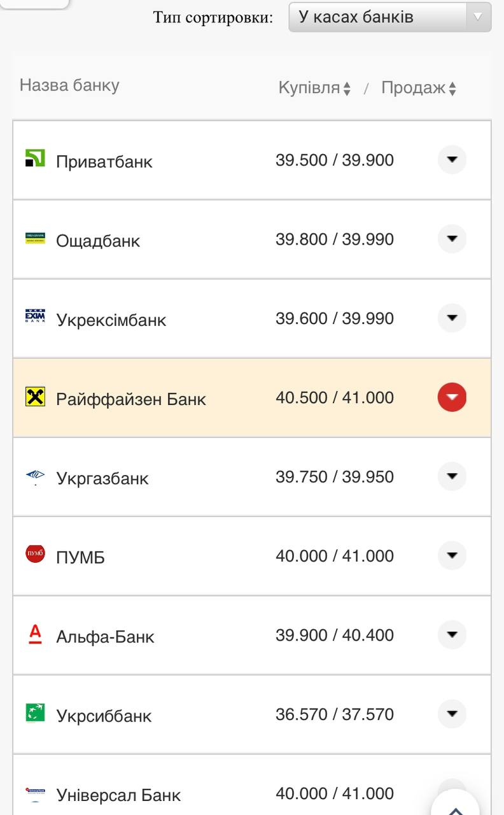
Task: Click the Приватбанк logo icon
Action: 35,158
